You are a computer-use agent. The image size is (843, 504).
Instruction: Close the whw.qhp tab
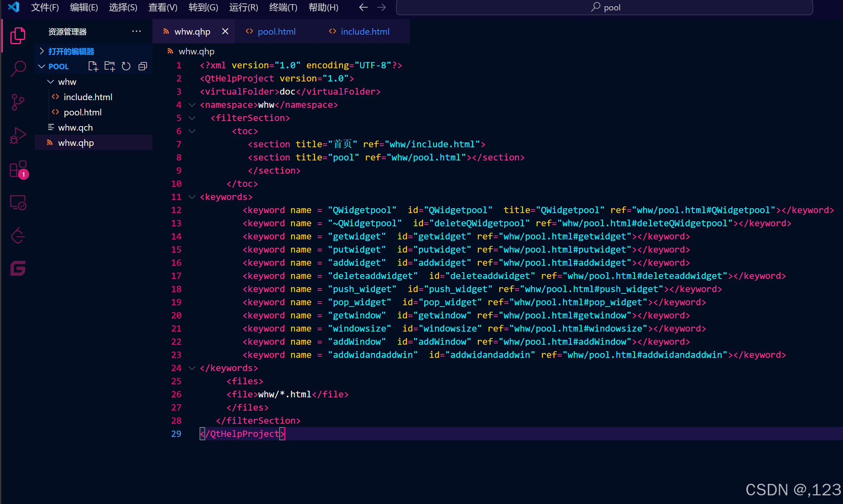(x=225, y=32)
